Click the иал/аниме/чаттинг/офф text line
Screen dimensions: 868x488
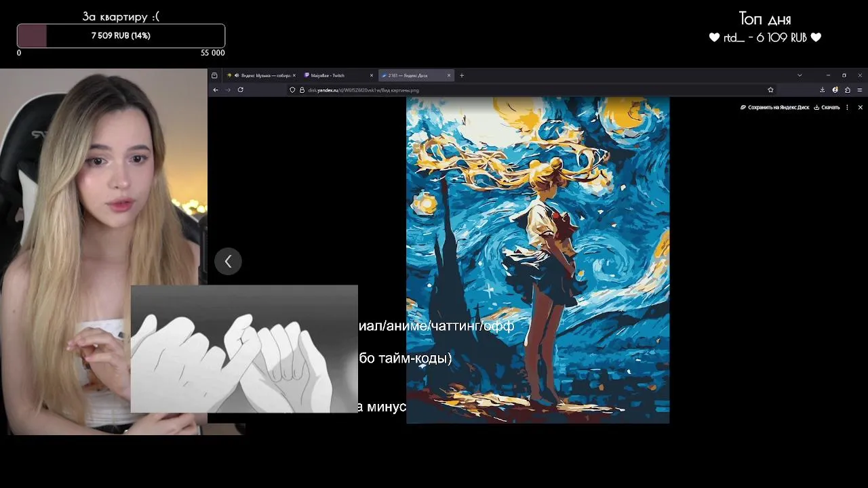pyautogui.click(x=436, y=326)
